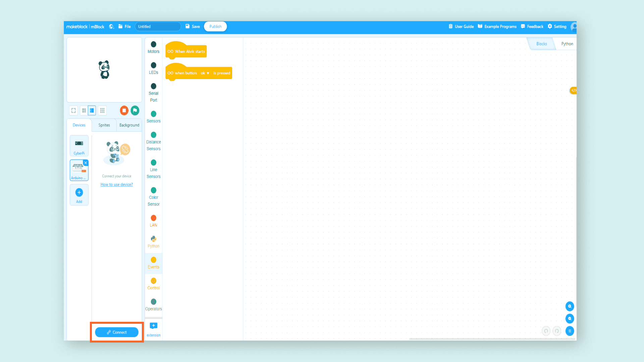This screenshot has height=362, width=644.
Task: Click the undo arrow icon
Action: point(546,331)
